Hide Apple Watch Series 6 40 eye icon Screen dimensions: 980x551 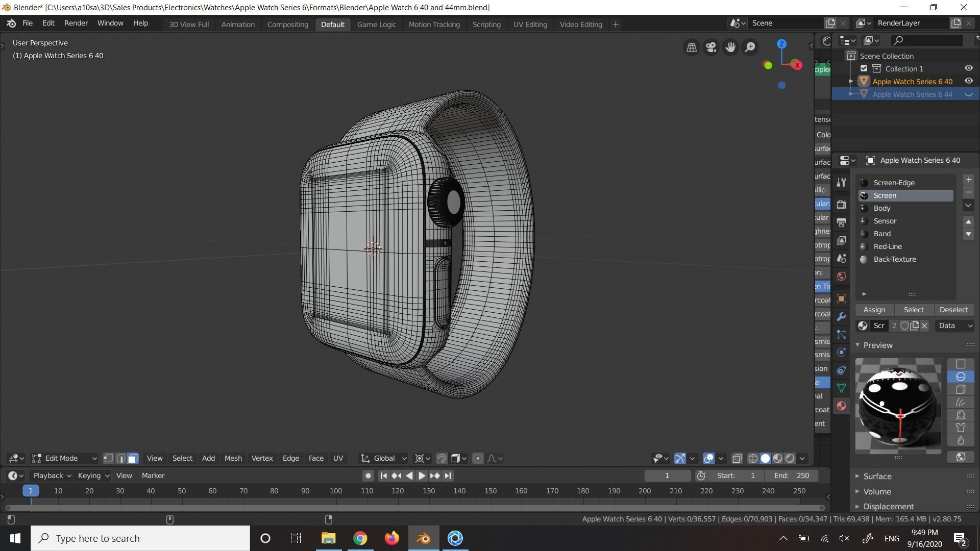pyautogui.click(x=969, y=81)
